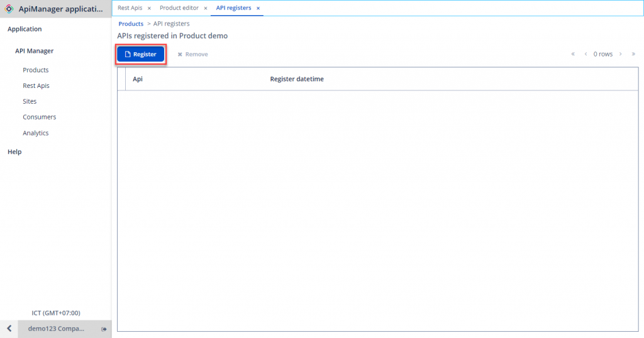Collapse the API Manager menu group

point(34,51)
